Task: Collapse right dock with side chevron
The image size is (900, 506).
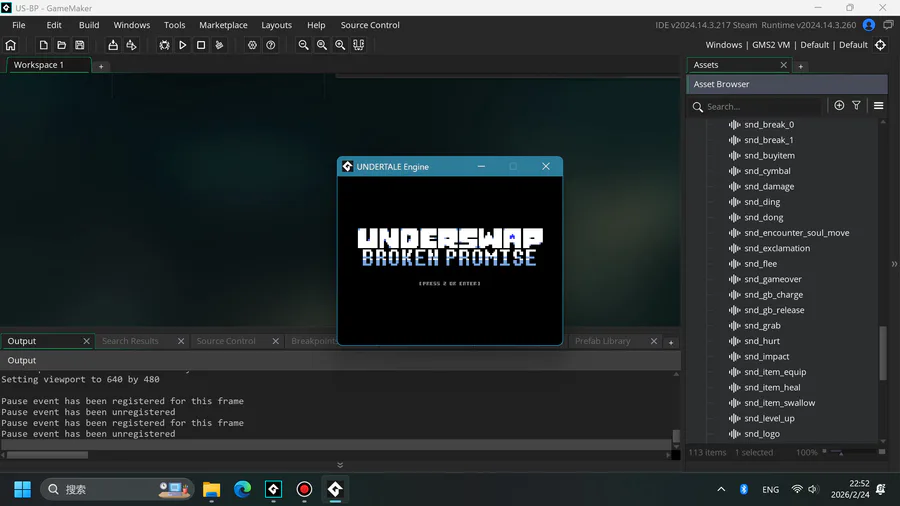Action: [x=894, y=264]
